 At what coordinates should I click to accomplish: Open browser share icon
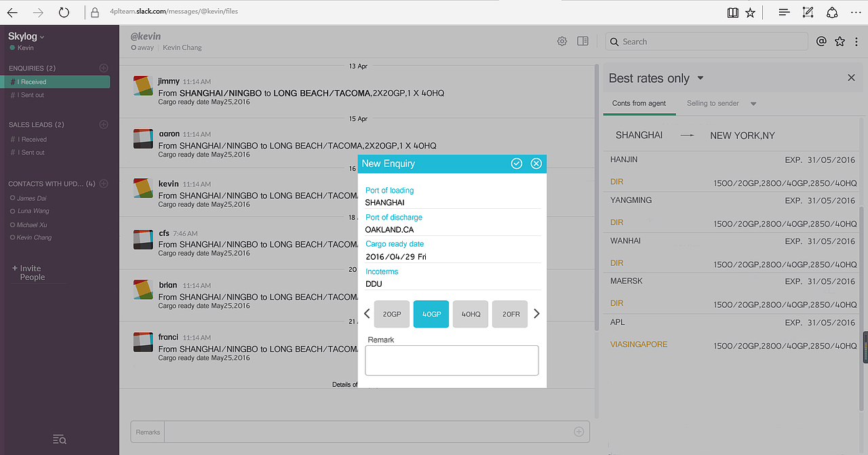point(832,12)
